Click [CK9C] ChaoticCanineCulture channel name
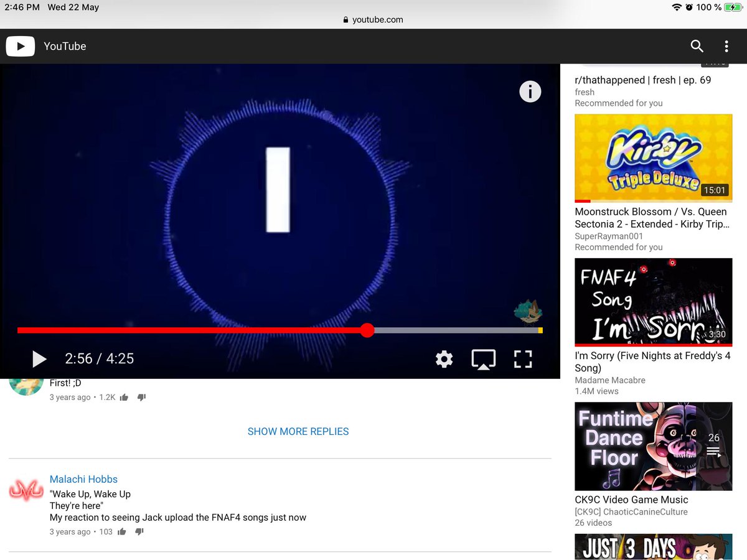 pyautogui.click(x=631, y=511)
